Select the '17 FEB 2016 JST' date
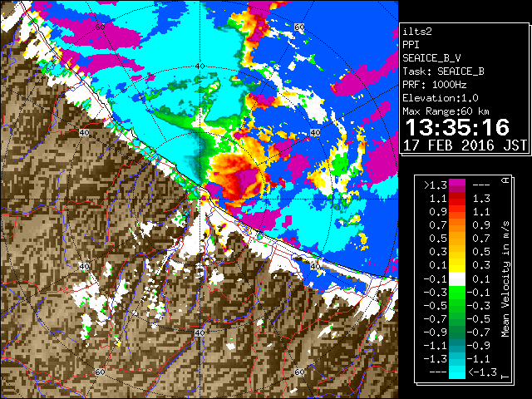 click(465, 145)
